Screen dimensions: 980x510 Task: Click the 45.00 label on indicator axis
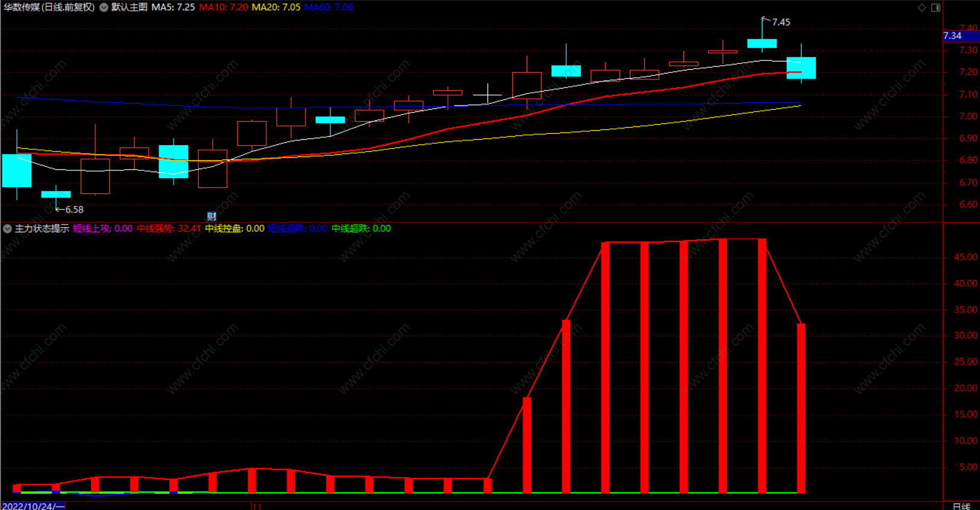(x=966, y=257)
